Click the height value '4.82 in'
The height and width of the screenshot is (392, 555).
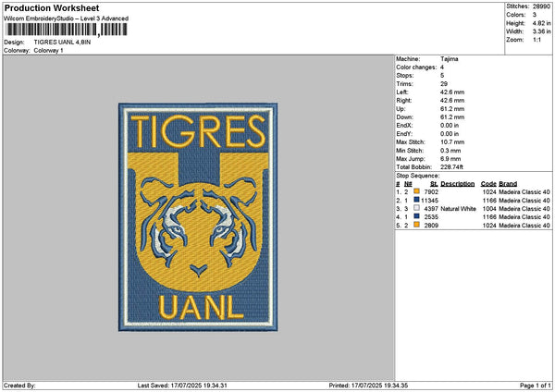pyautogui.click(x=541, y=23)
